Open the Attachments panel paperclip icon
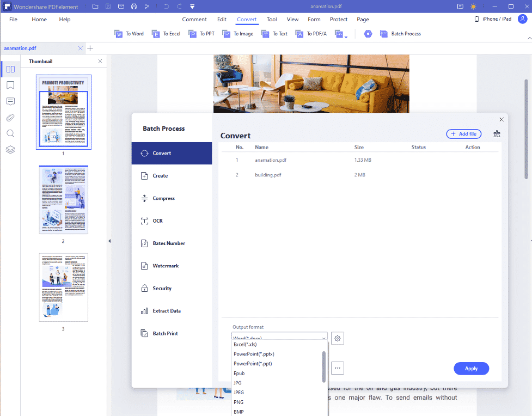The image size is (532, 416). tap(10, 118)
